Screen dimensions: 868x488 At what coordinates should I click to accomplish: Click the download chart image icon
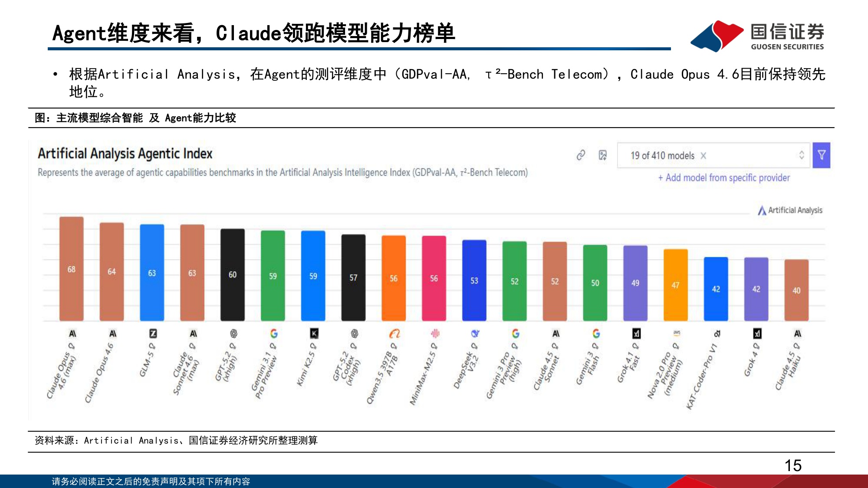coord(603,155)
